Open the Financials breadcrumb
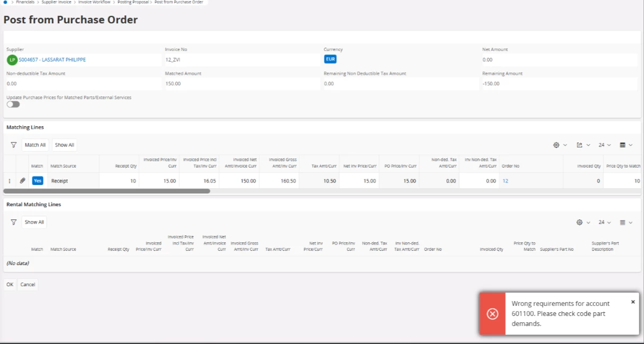The image size is (644, 344). (x=25, y=2)
